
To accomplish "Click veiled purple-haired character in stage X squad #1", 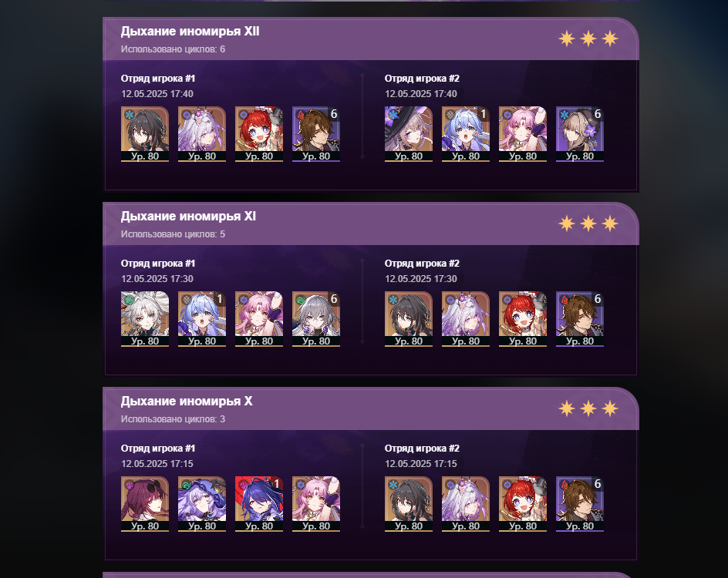I will point(202,504).
